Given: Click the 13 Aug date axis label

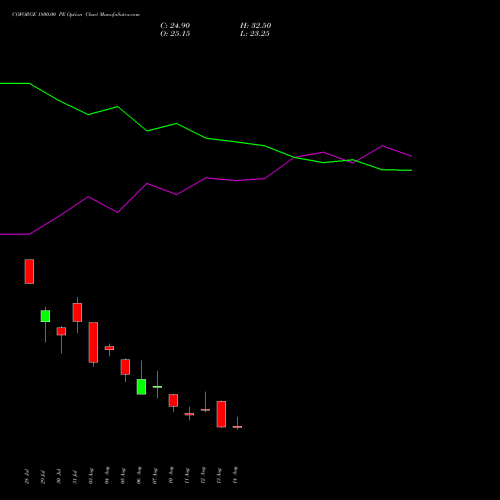Looking at the screenshot, I should coord(219,475).
